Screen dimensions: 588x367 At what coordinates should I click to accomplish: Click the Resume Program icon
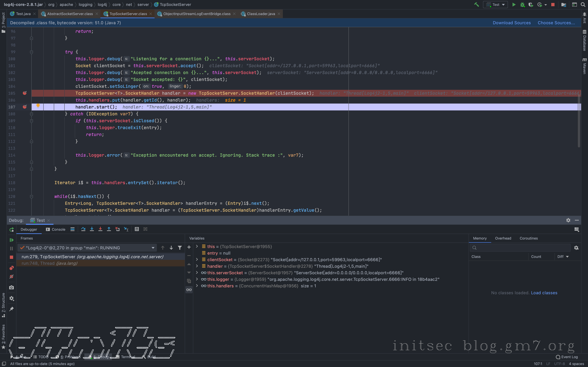click(11, 240)
